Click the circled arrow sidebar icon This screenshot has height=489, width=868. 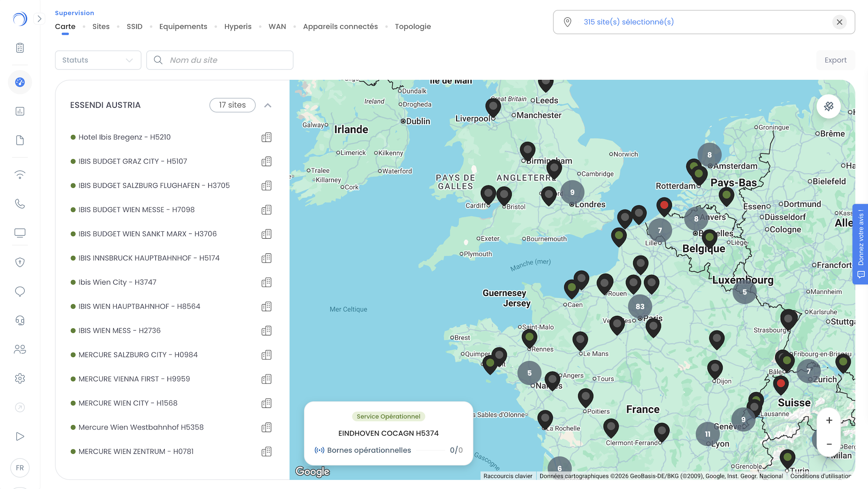(x=20, y=407)
